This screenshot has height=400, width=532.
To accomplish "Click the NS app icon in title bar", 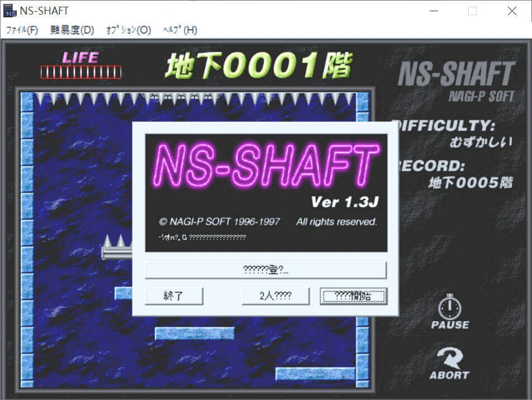I will pyautogui.click(x=9, y=11).
